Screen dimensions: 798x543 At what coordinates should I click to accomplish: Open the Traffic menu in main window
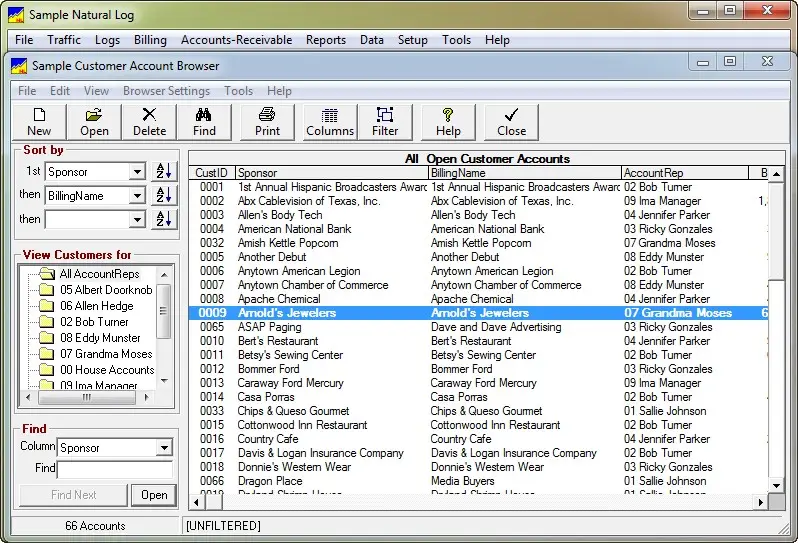[64, 40]
